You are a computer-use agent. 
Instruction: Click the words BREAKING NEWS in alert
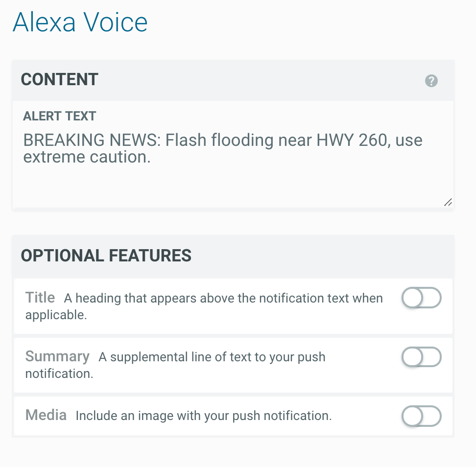[x=91, y=140]
